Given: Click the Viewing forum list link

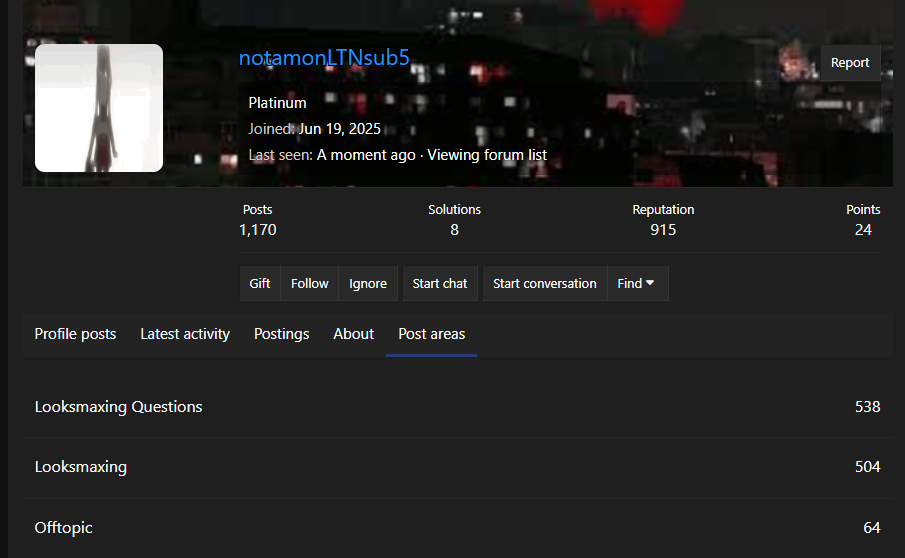Looking at the screenshot, I should (x=487, y=155).
